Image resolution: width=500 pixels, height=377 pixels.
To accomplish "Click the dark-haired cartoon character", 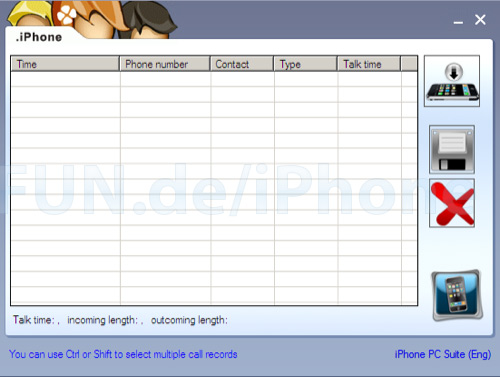I will coord(147,20).
